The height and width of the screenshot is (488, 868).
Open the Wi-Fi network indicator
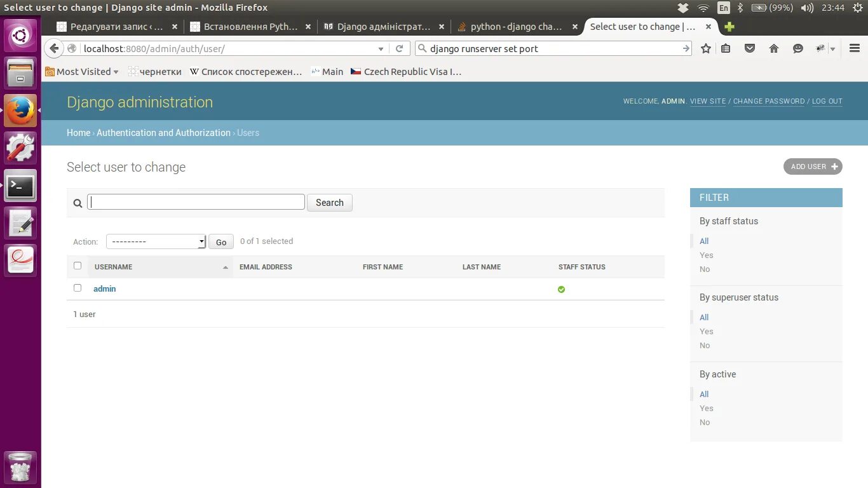tap(703, 8)
